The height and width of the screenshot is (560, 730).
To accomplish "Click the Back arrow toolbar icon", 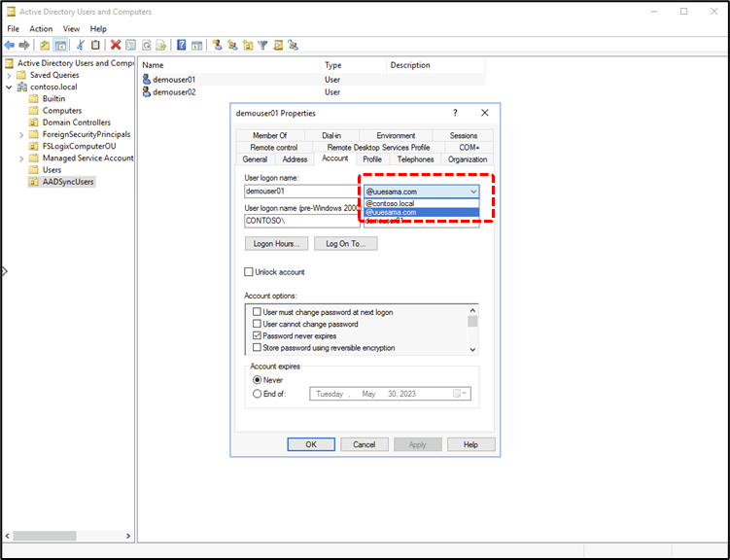I will click(10, 45).
